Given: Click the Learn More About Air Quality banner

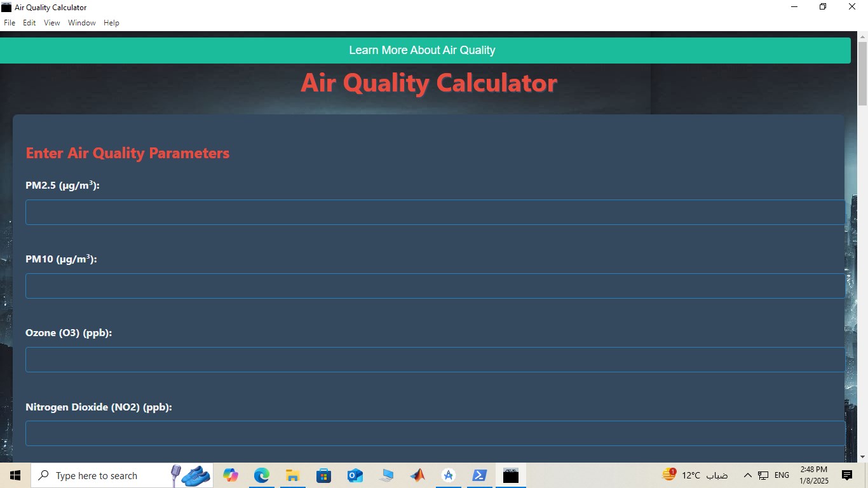Looking at the screenshot, I should [422, 50].
